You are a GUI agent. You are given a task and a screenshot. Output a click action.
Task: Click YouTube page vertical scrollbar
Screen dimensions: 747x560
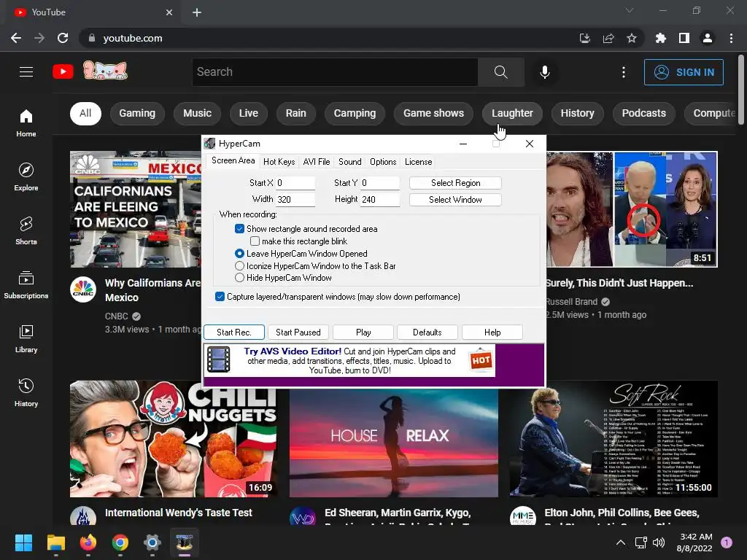point(741,90)
